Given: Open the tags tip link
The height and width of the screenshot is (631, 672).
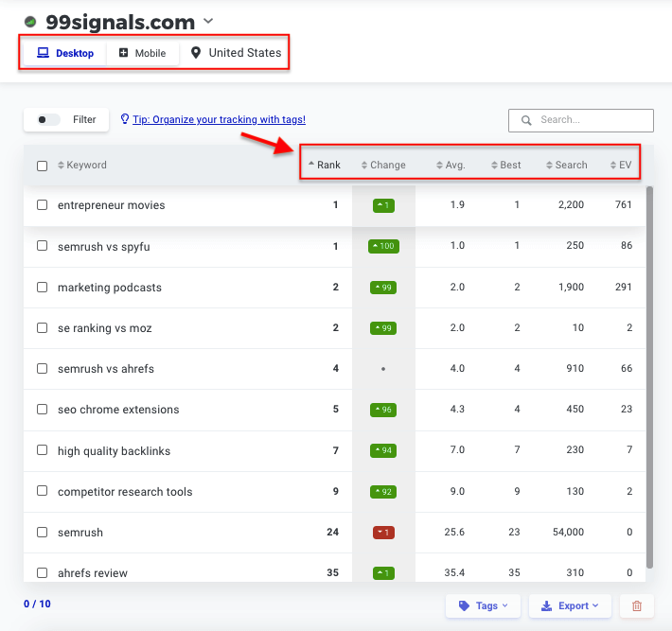Looking at the screenshot, I should click(219, 119).
